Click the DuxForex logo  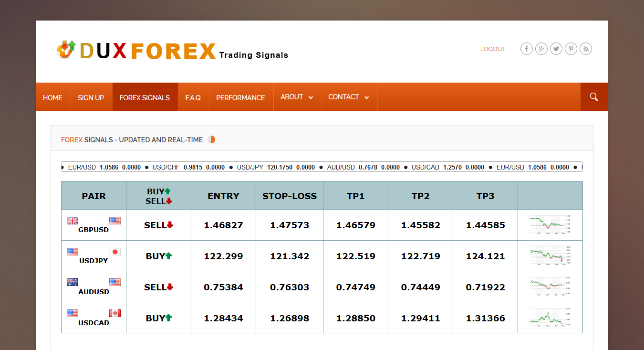pos(172,51)
